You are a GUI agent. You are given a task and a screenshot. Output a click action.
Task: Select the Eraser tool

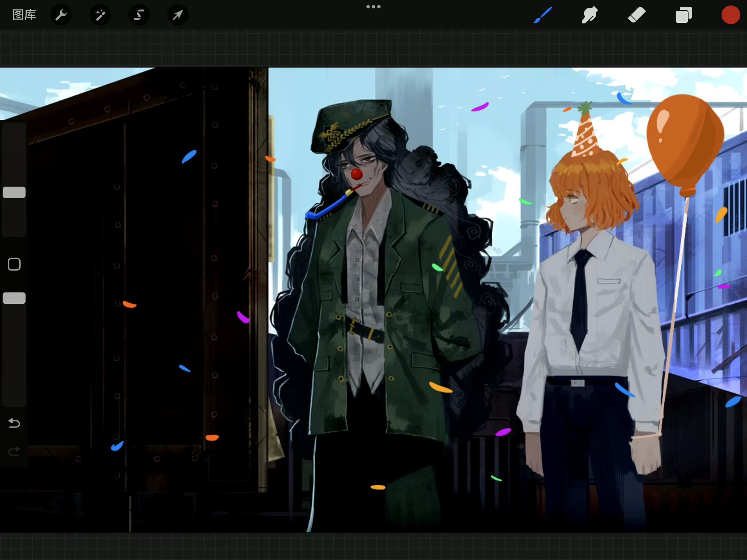[636, 15]
